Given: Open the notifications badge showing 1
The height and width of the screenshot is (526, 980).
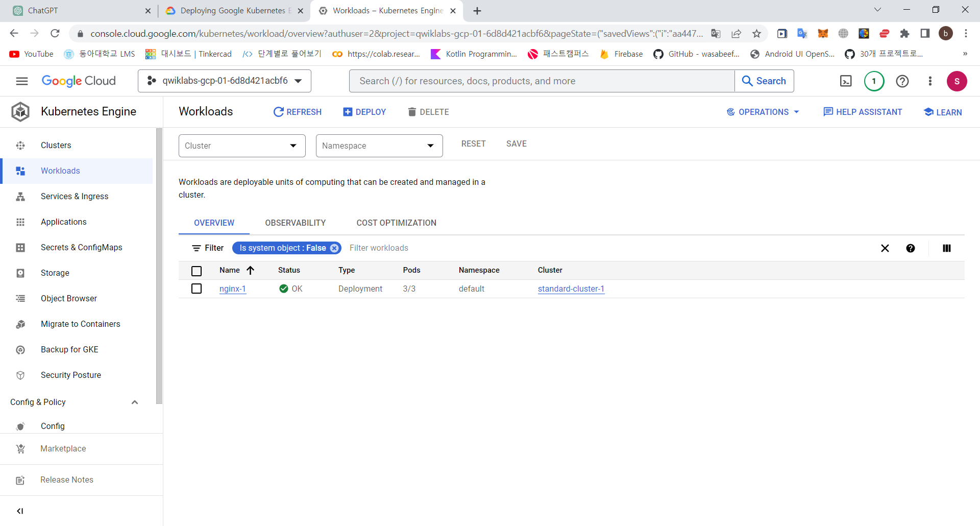Looking at the screenshot, I should pyautogui.click(x=874, y=81).
